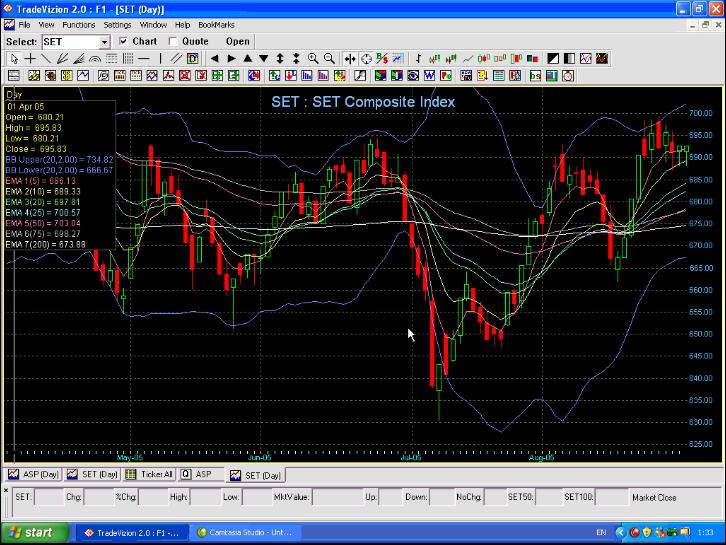Switch to TradeVizion taskbar button

132,533
